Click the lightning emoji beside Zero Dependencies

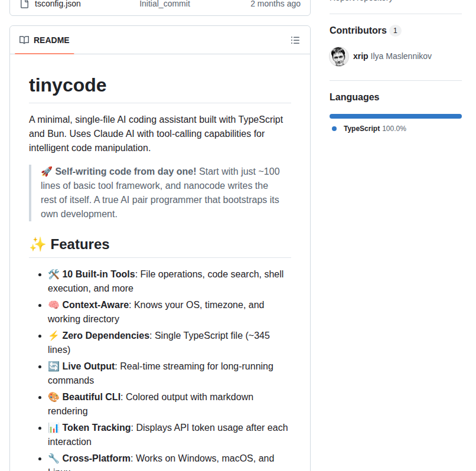(x=53, y=335)
